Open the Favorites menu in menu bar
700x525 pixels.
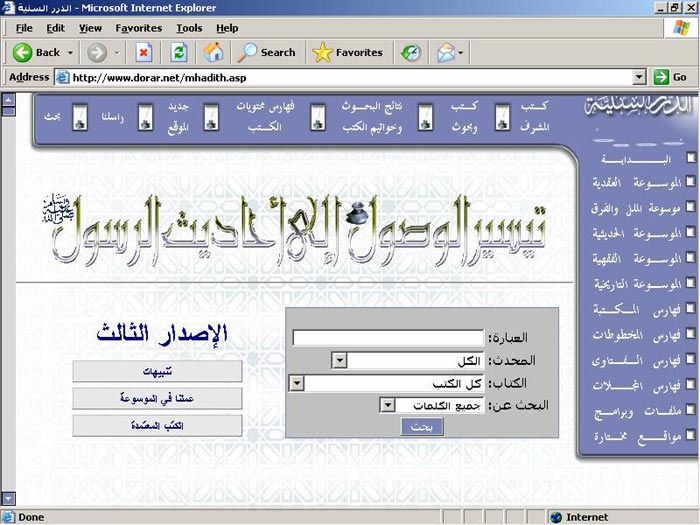[138, 28]
